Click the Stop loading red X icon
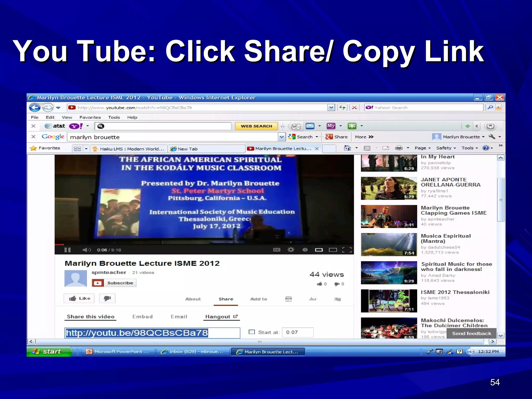The width and height of the screenshot is (532, 399). click(354, 108)
